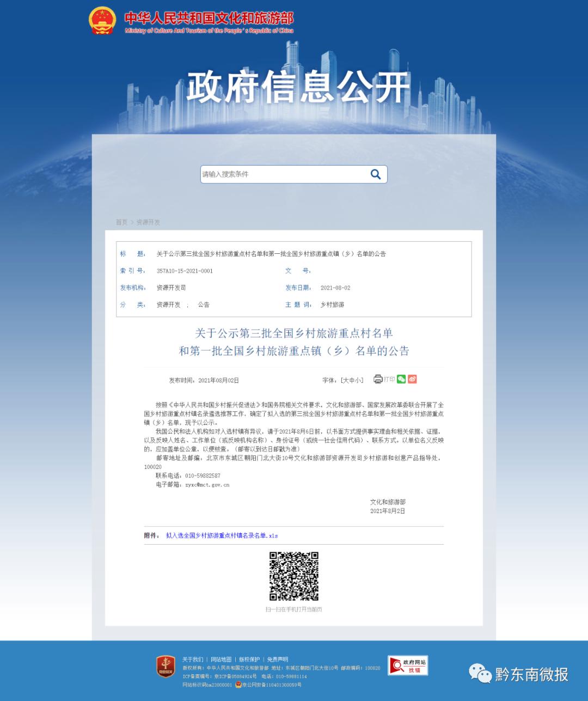Click the search magnifier icon
This screenshot has width=588, height=701.
point(376,174)
